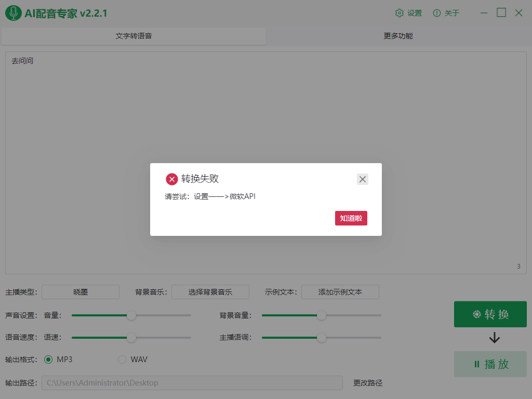Select the MP3 output format
Viewport: 532px width, 399px height.
[49, 359]
